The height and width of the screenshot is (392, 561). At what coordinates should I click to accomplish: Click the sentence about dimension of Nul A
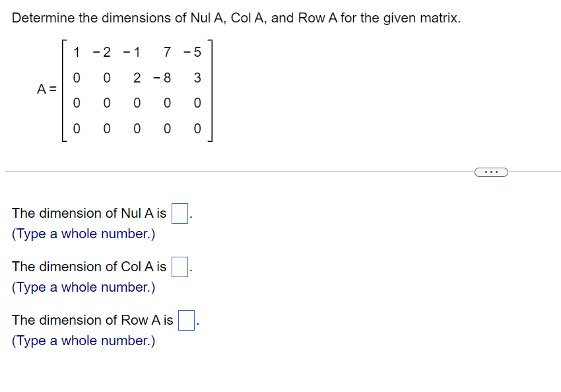click(x=89, y=213)
